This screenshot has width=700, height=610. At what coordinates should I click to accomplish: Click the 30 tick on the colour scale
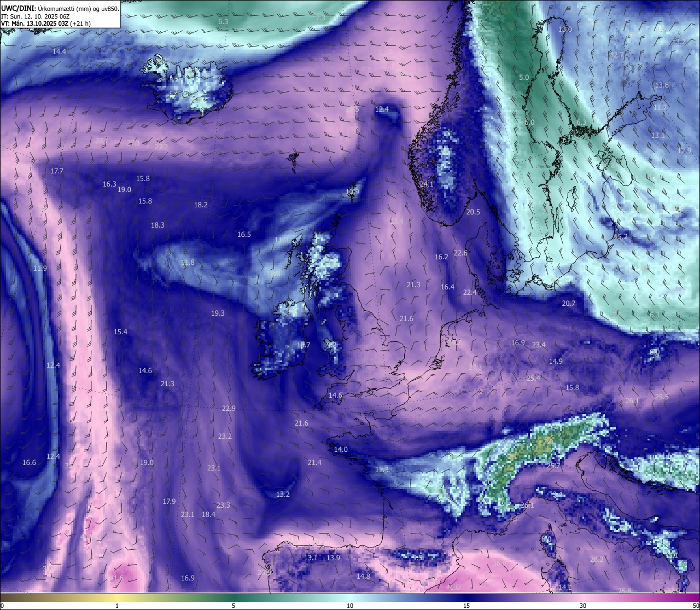pos(583,606)
